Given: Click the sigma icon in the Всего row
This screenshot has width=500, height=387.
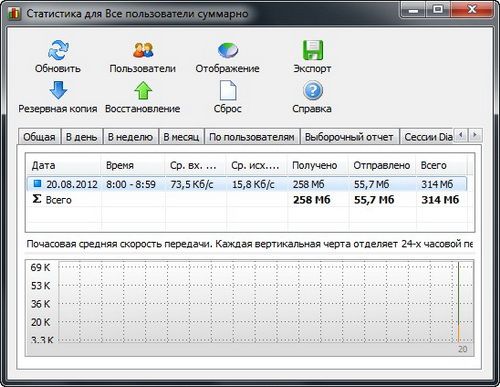Looking at the screenshot, I should (x=37, y=199).
